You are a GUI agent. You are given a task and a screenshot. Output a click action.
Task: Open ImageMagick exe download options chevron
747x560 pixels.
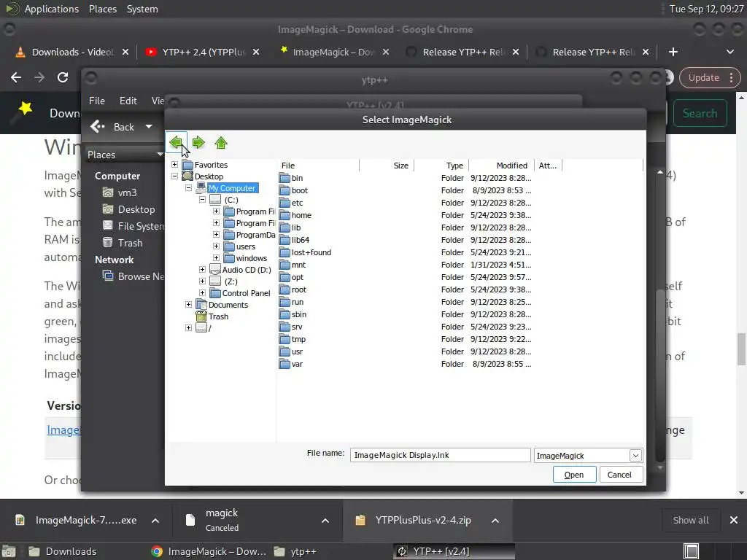pyautogui.click(x=155, y=521)
